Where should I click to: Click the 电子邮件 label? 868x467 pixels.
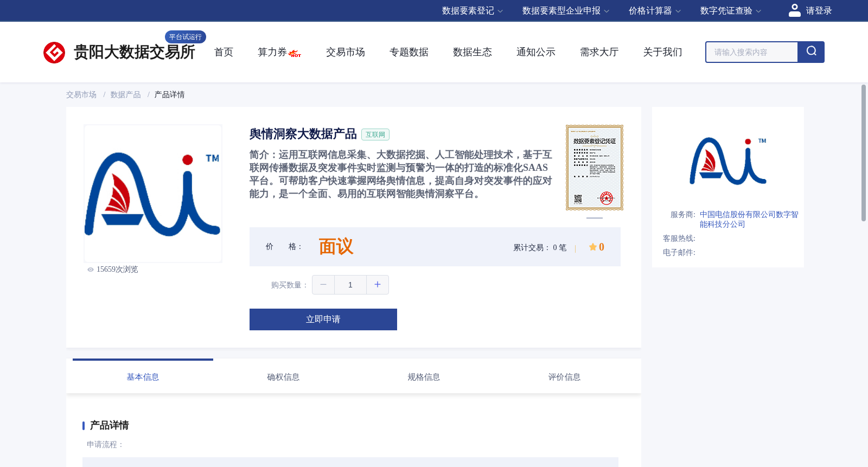679,253
